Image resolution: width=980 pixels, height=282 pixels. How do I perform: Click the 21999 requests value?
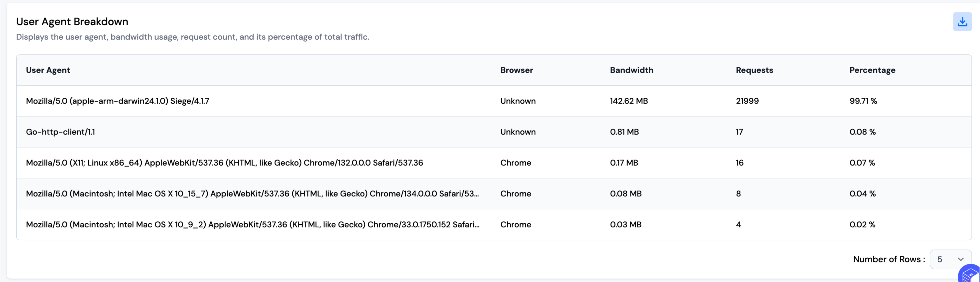pos(747,101)
